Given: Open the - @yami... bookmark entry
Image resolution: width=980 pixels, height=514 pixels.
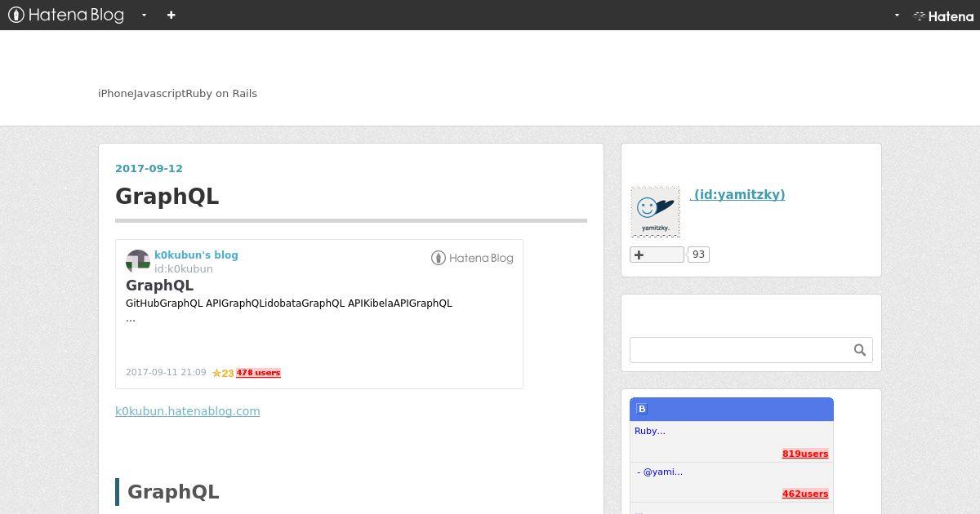Looking at the screenshot, I should (660, 472).
